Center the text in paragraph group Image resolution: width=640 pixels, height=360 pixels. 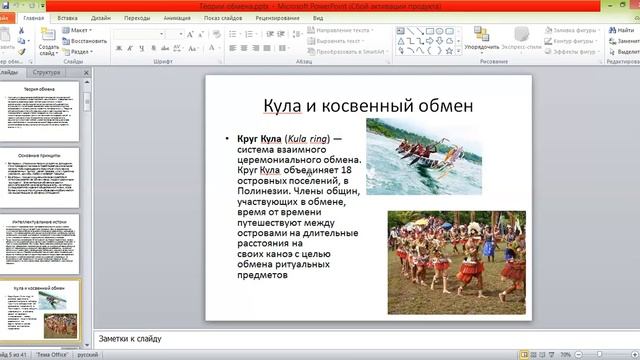tap(244, 48)
